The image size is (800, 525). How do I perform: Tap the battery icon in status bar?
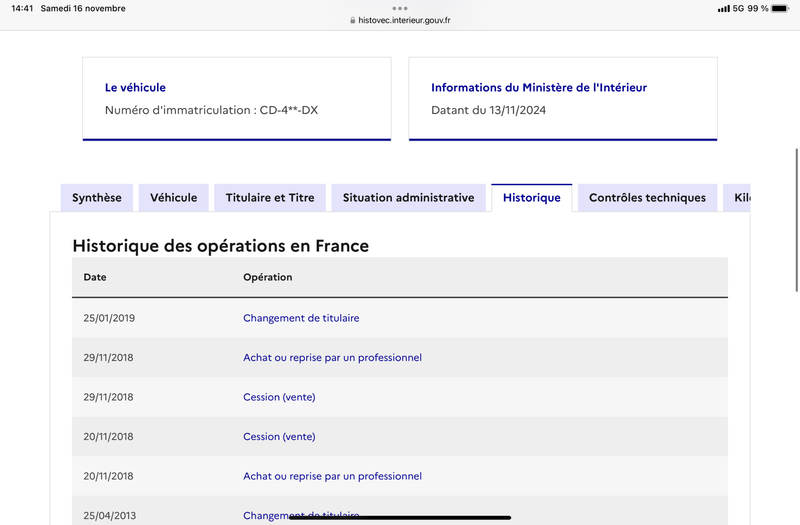780,8
